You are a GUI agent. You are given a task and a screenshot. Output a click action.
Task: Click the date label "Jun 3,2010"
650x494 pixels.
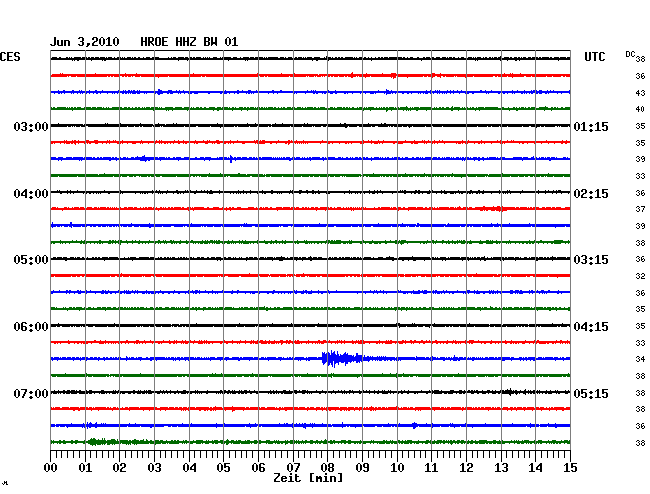pos(85,42)
